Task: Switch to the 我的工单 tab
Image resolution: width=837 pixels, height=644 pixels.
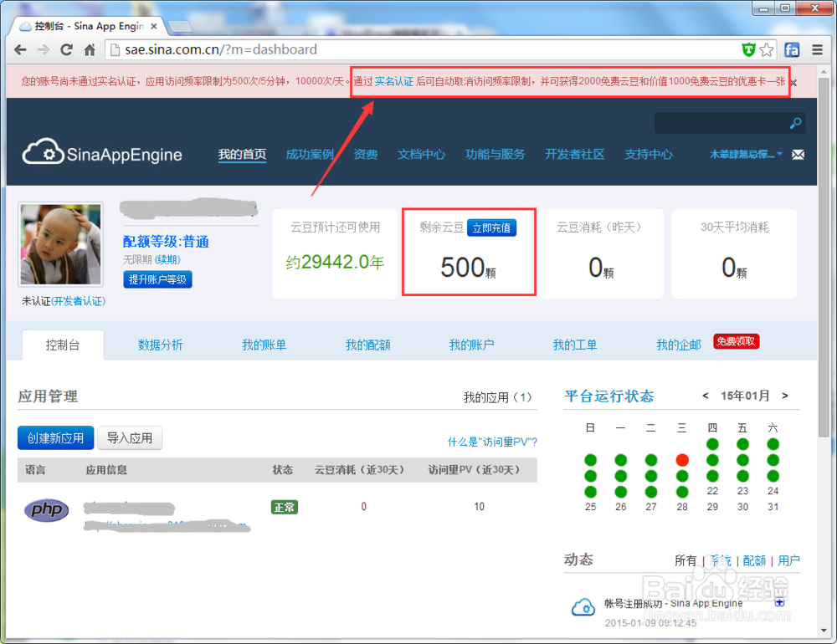Action: pos(575,345)
